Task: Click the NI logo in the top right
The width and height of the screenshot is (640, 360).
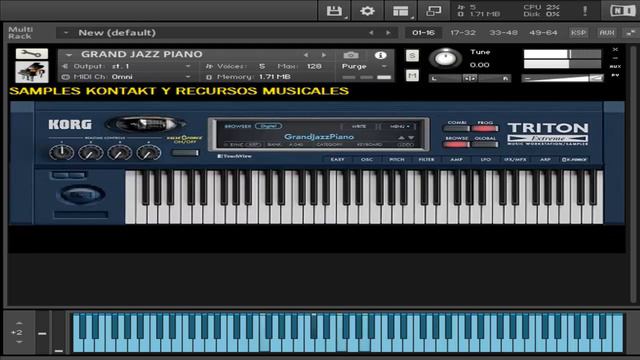Action: pos(622,11)
